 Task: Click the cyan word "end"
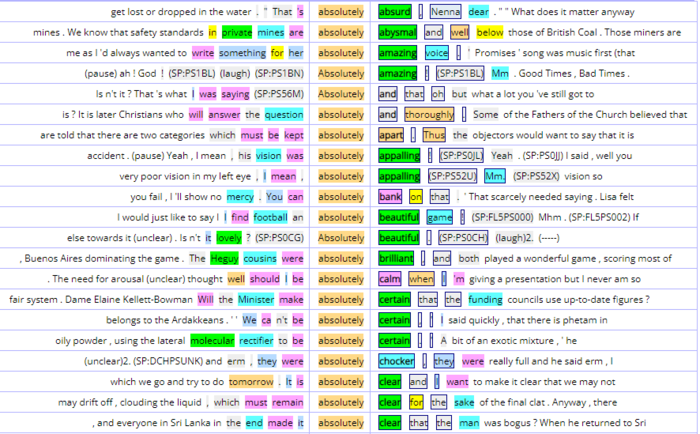point(254,423)
